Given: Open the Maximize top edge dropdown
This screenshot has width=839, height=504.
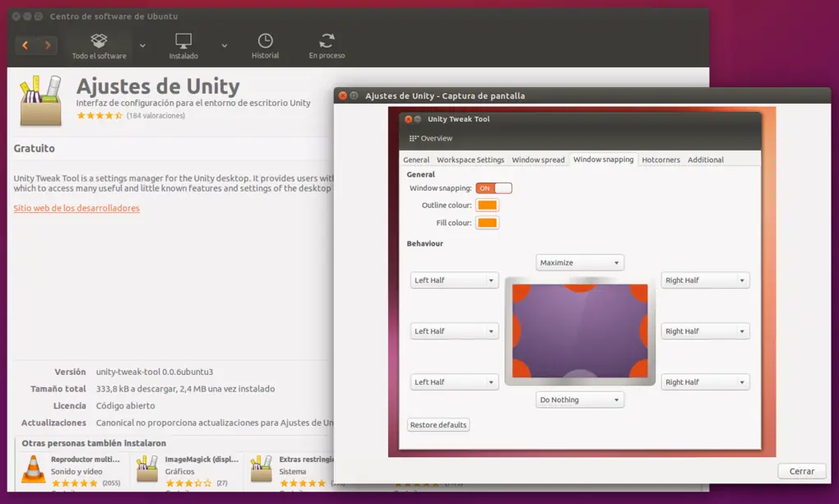Looking at the screenshot, I should point(580,263).
